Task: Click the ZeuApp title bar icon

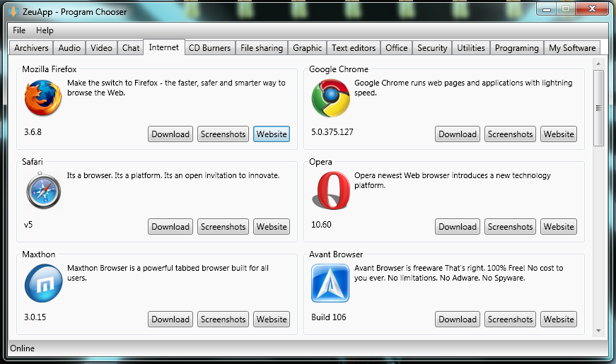Action: 13,12
